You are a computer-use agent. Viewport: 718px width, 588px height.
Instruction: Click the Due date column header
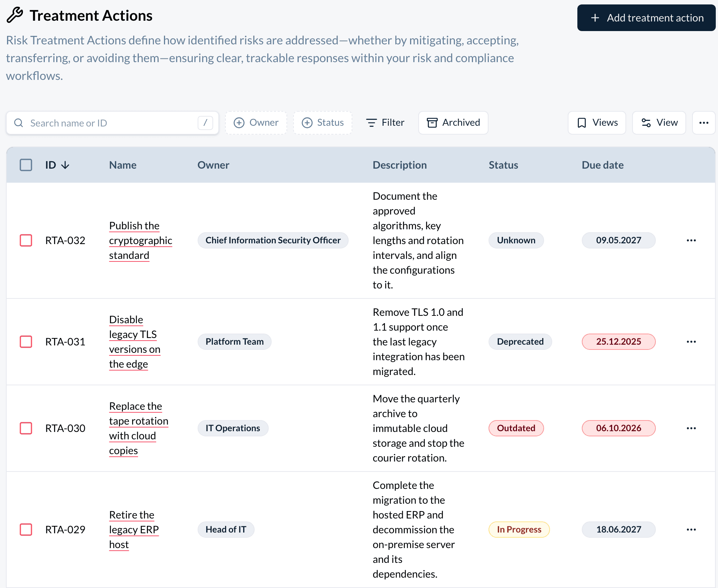point(603,165)
